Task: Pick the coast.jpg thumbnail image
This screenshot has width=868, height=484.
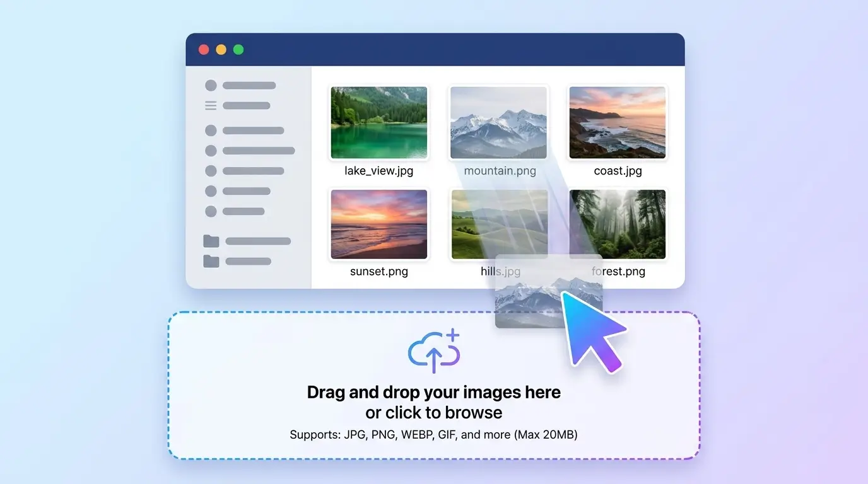Action: click(x=618, y=122)
